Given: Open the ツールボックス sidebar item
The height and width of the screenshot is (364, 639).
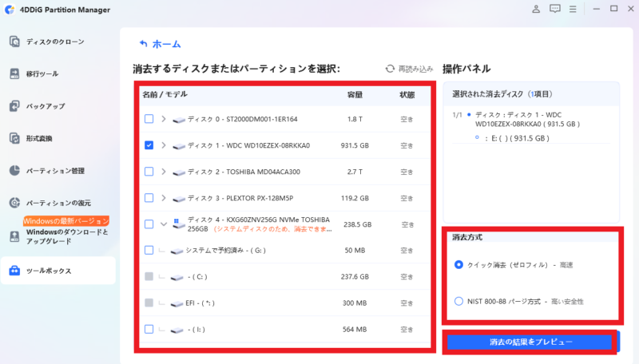Looking at the screenshot, I should [x=58, y=271].
